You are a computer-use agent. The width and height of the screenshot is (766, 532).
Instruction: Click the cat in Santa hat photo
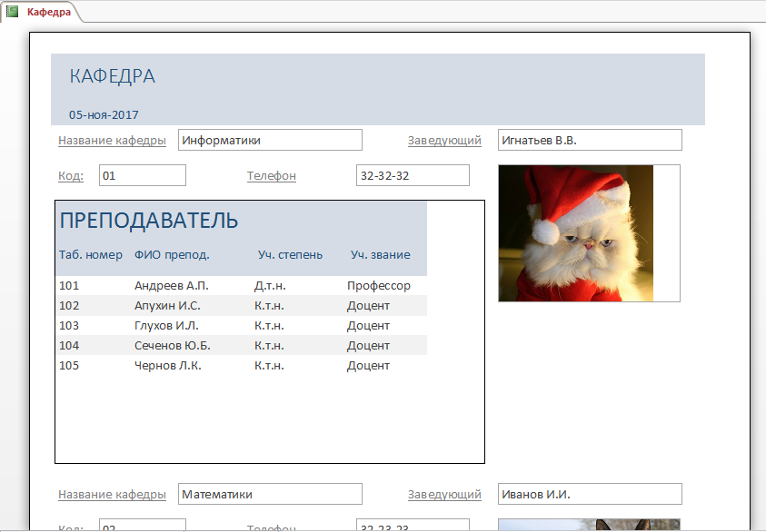click(576, 233)
